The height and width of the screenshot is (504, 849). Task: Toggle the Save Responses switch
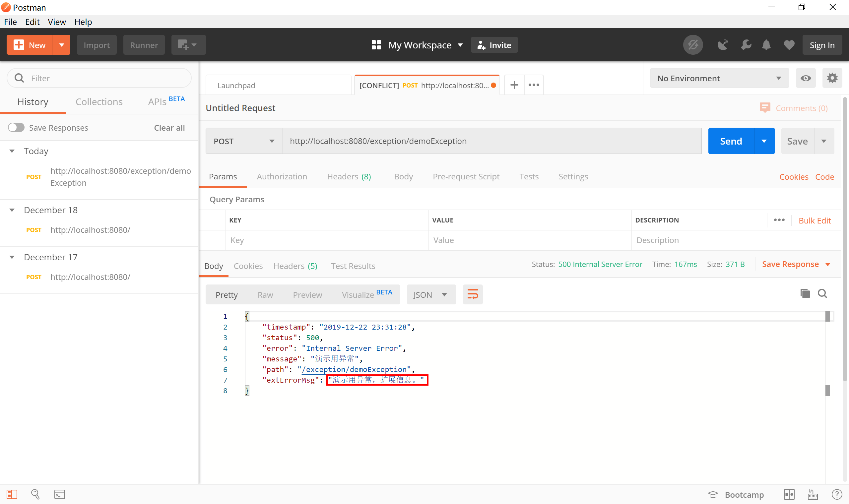(16, 128)
